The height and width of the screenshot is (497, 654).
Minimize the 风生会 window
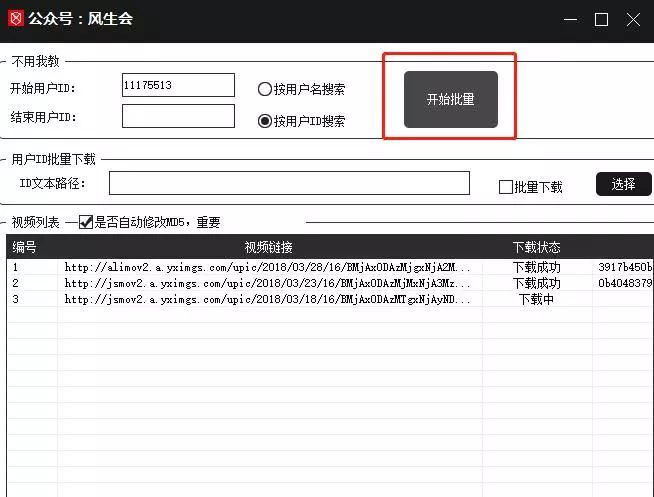coord(570,19)
